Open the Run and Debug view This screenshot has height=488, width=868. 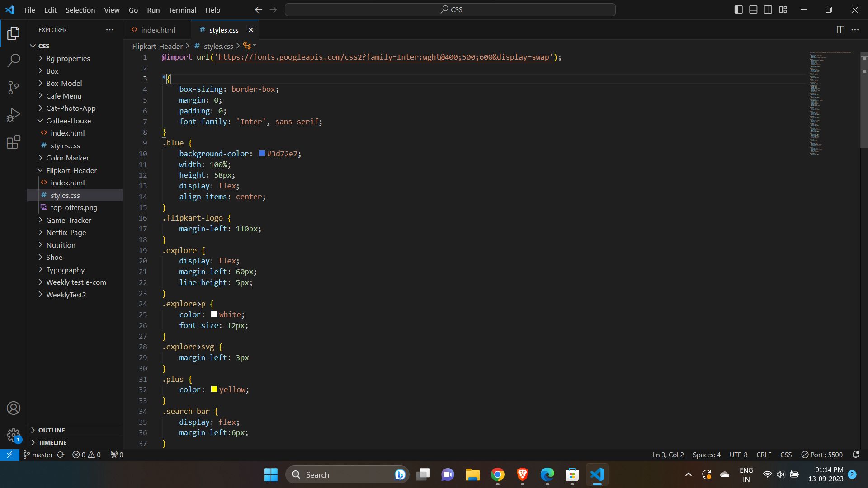[14, 115]
